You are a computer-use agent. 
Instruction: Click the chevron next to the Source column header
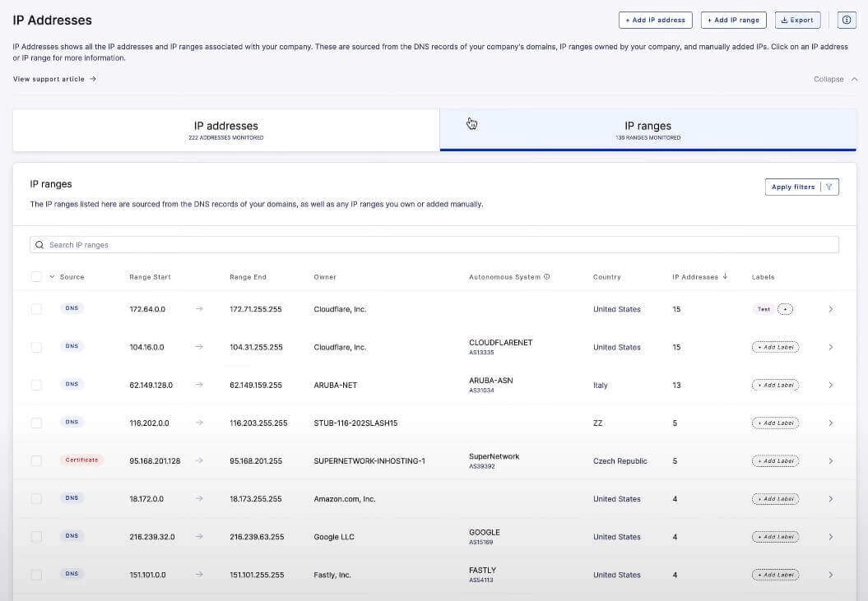tap(52, 276)
